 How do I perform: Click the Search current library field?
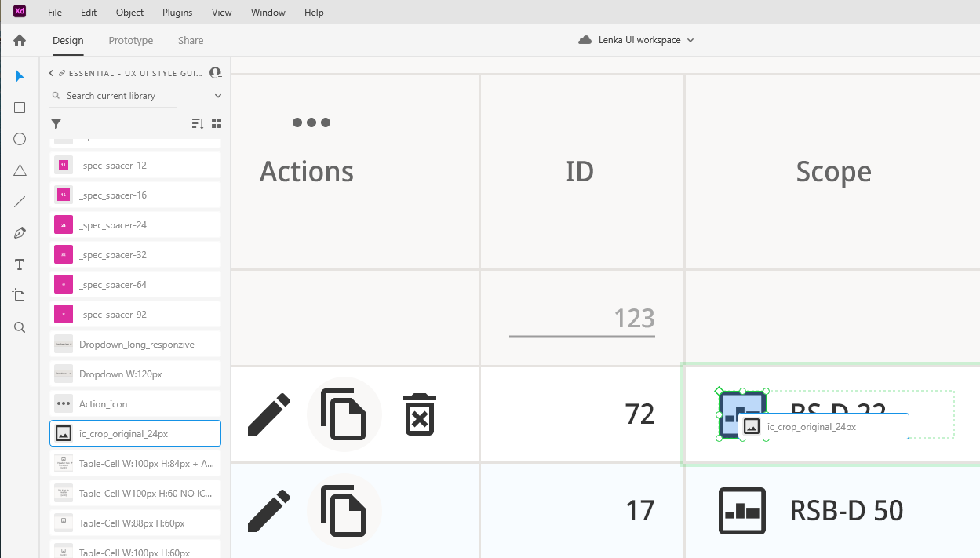click(118, 95)
